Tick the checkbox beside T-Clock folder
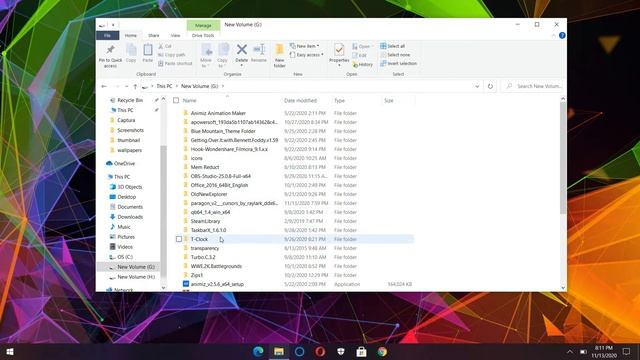This screenshot has height=360, width=640. click(x=179, y=239)
